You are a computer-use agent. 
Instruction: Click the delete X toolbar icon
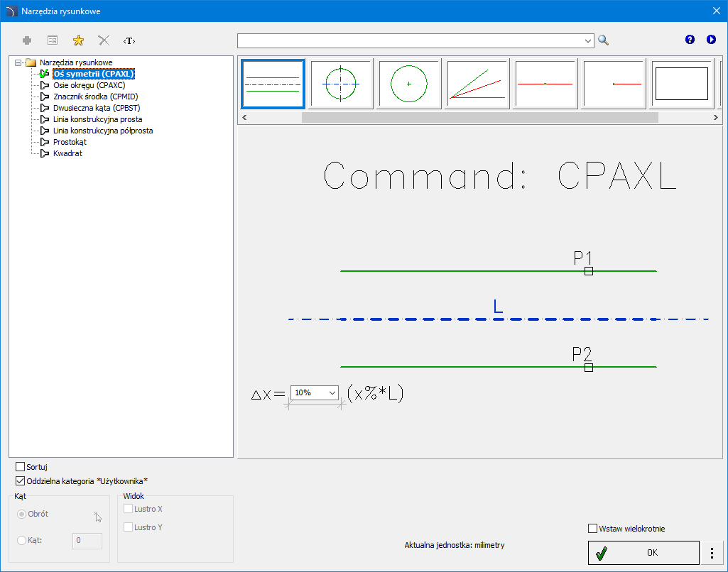[104, 40]
